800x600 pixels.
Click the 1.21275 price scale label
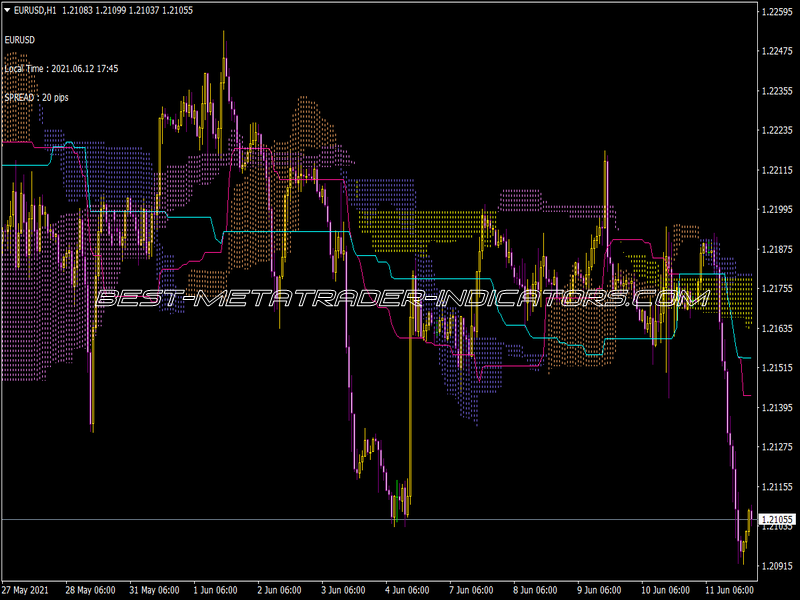coord(777,446)
